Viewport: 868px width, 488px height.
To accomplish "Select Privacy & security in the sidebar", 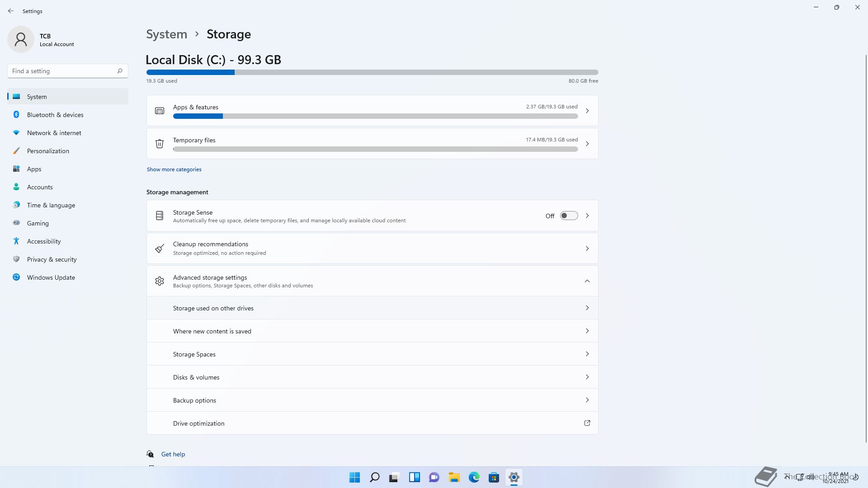I will tap(52, 259).
